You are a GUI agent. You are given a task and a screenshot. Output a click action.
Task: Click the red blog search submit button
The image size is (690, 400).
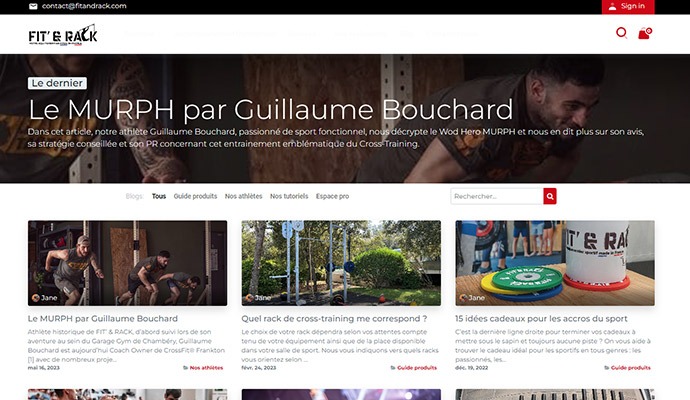click(x=550, y=196)
